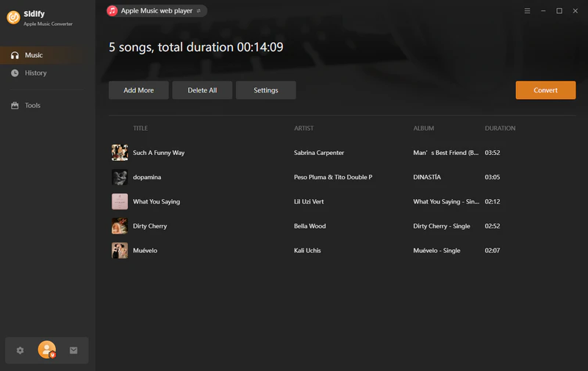Image resolution: width=588 pixels, height=371 pixels.
Task: Click artist Lil Uzi Vert
Action: coord(309,201)
